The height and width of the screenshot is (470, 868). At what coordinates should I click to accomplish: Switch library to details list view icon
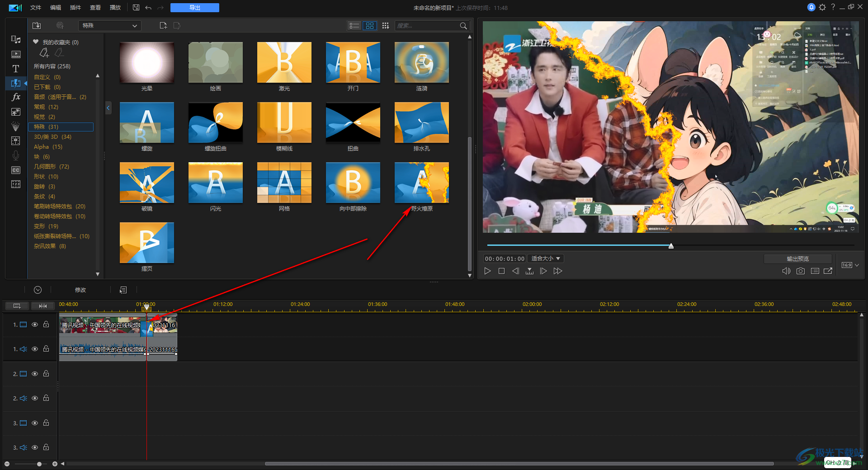tap(354, 26)
